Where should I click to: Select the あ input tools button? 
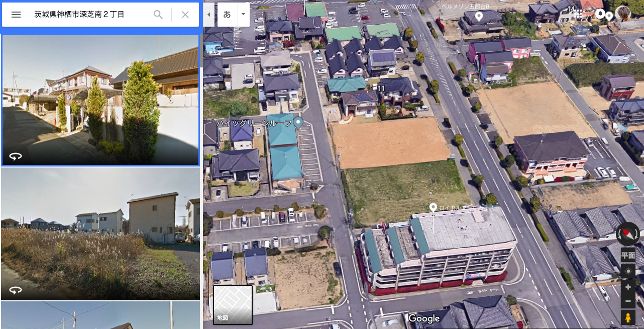pyautogui.click(x=228, y=15)
